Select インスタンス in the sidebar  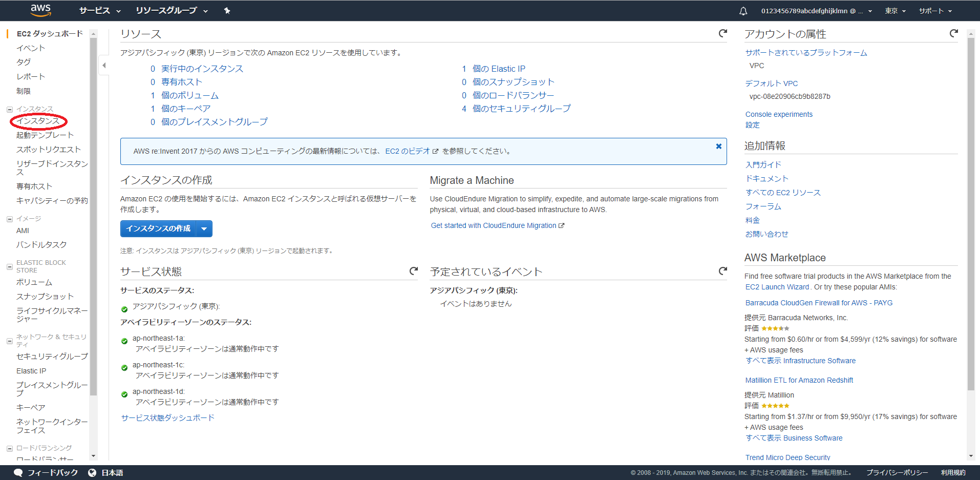38,121
